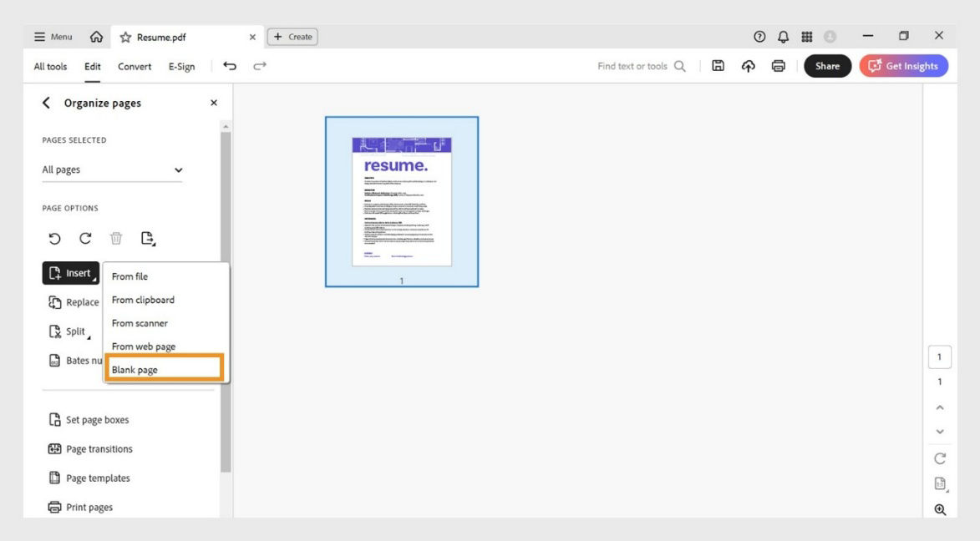Print the PDF via the printer icon

coord(778,65)
